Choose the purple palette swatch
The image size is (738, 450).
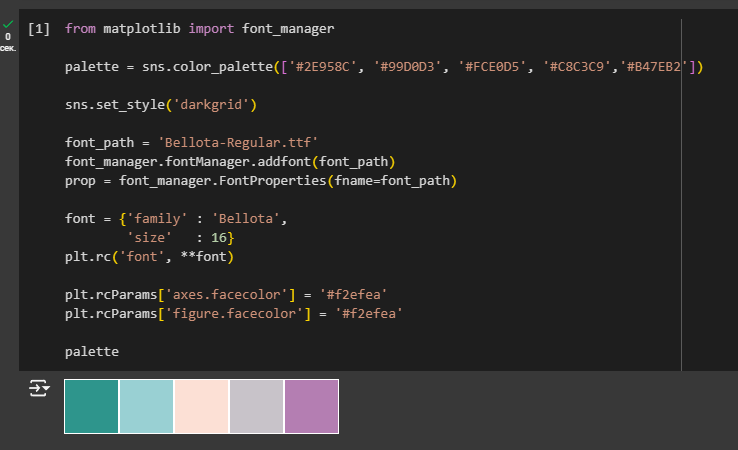pos(311,406)
